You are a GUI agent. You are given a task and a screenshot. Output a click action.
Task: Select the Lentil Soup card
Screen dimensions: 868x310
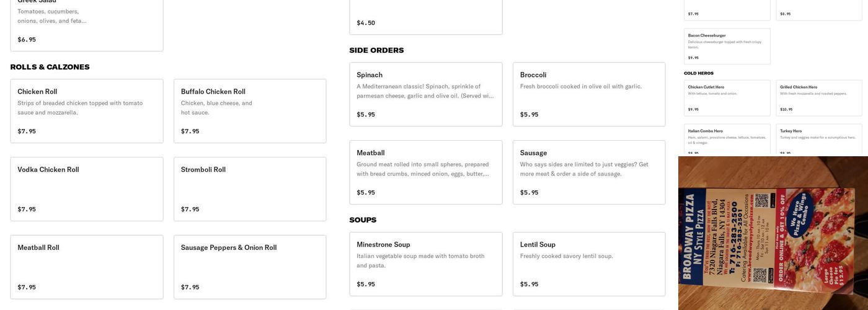589,264
